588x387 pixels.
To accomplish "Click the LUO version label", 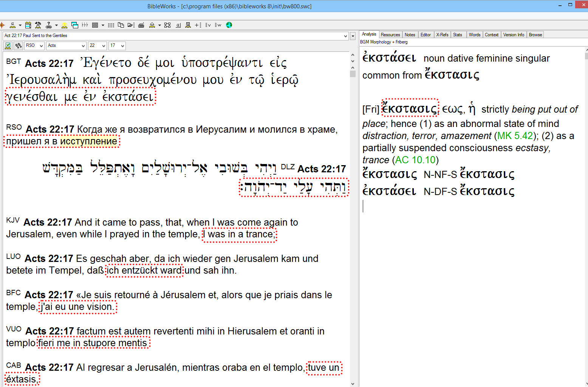I will (x=13, y=256).
